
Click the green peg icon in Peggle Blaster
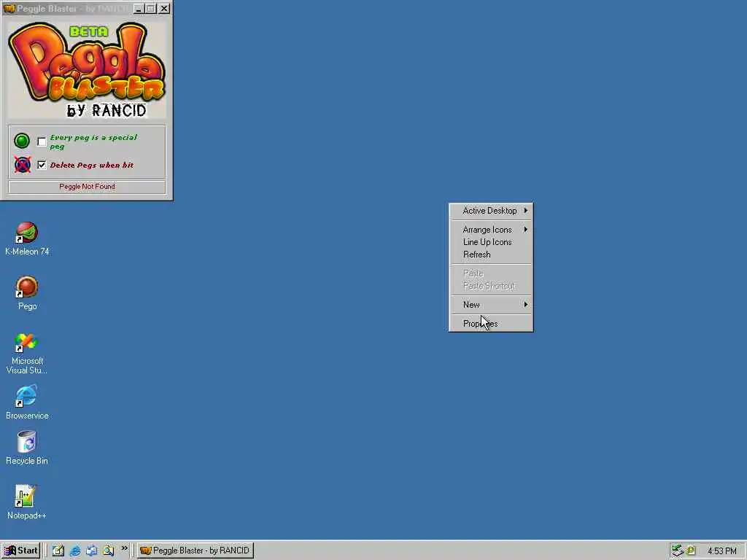(x=22, y=141)
